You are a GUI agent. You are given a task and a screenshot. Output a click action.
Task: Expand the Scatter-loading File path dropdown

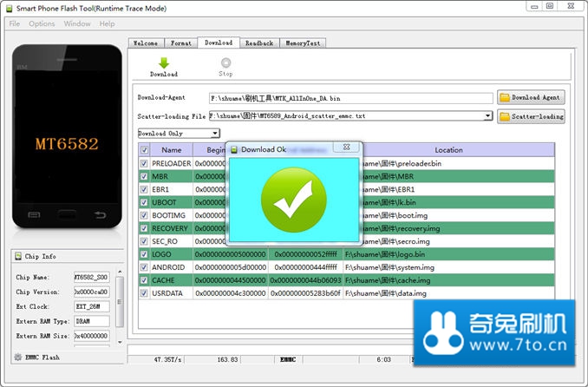[488, 115]
